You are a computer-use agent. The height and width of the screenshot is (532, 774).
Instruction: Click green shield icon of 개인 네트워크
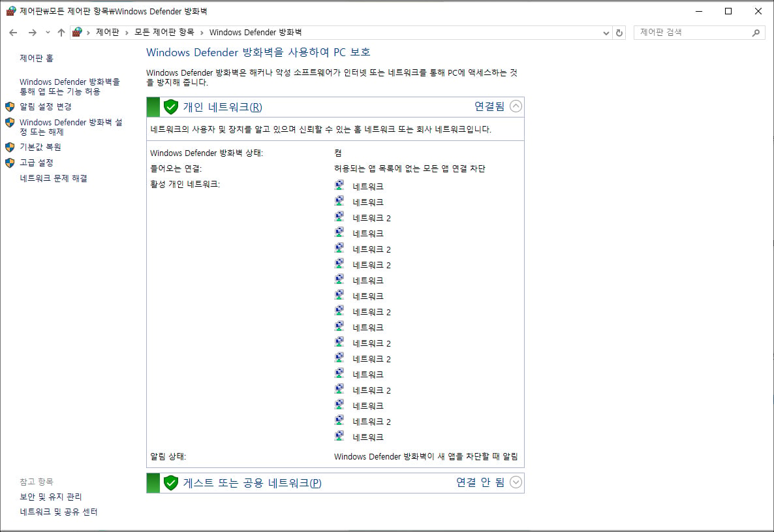pos(171,107)
